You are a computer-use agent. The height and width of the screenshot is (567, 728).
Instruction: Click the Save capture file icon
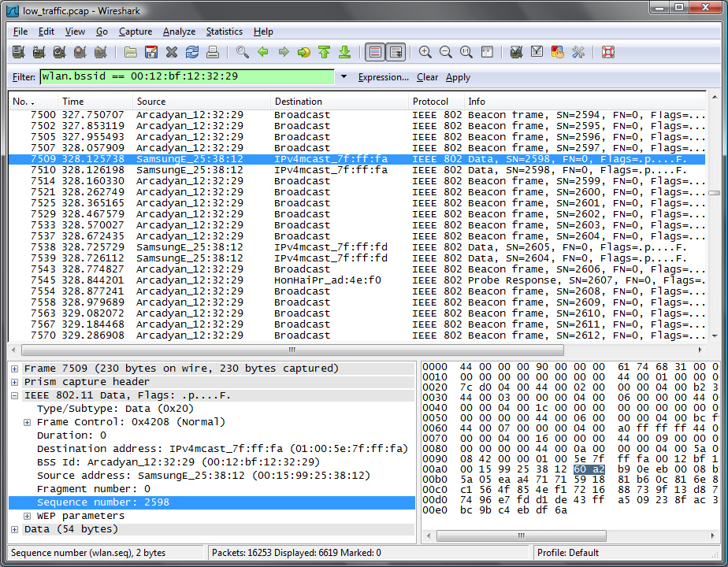[x=151, y=53]
